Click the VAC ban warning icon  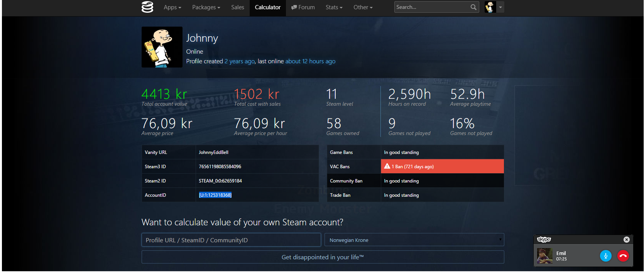(x=387, y=166)
